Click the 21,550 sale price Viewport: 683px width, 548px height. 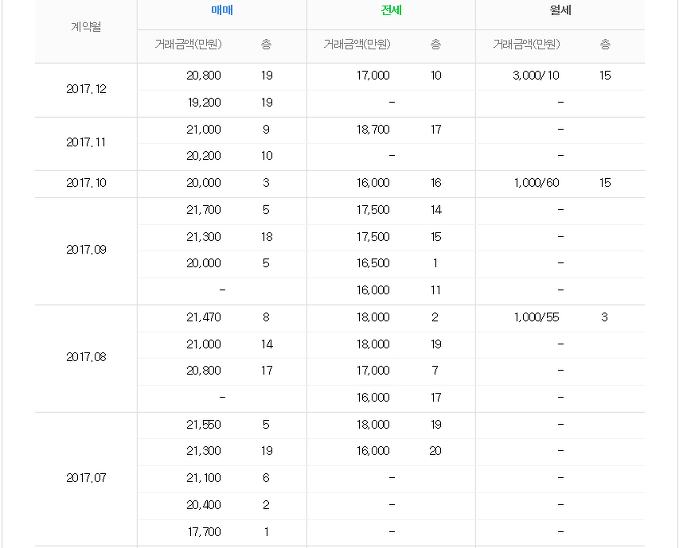[x=204, y=425]
